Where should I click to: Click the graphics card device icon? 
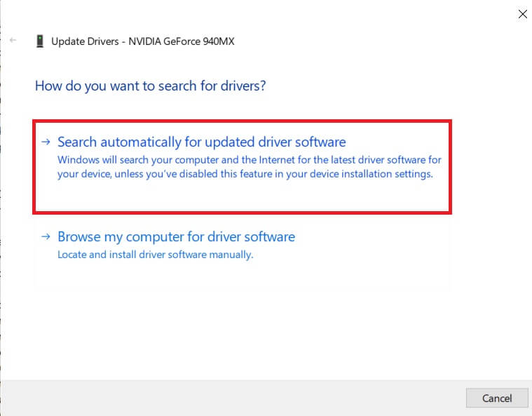tap(40, 41)
